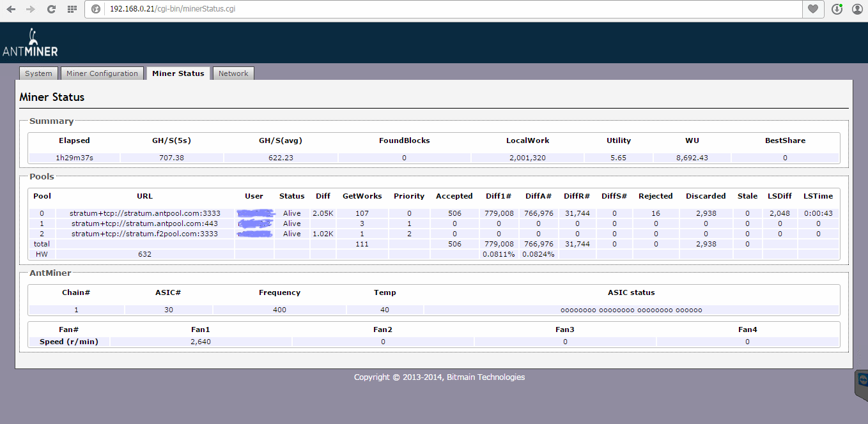
Task: Click the ASIC status string of o's
Action: point(632,310)
